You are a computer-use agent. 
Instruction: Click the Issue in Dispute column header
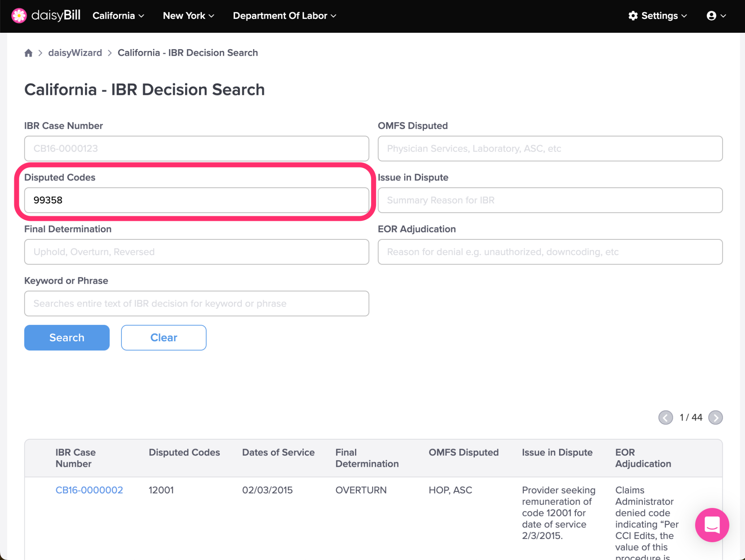tap(557, 452)
